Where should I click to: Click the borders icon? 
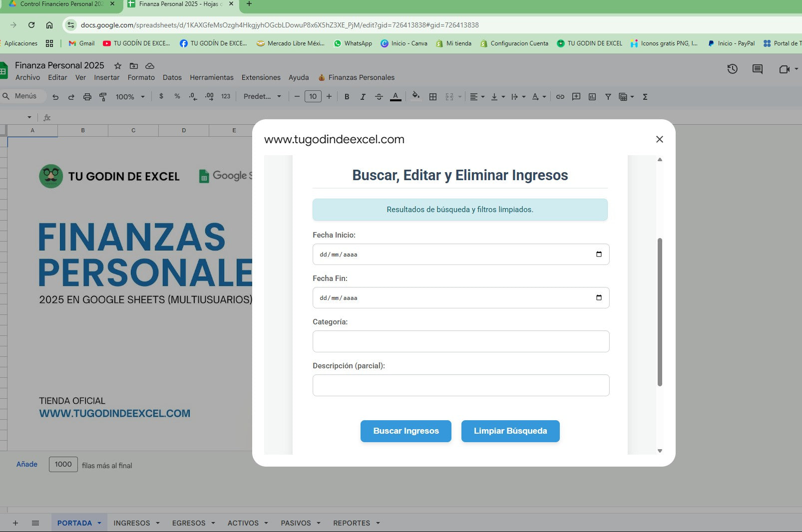coord(433,97)
